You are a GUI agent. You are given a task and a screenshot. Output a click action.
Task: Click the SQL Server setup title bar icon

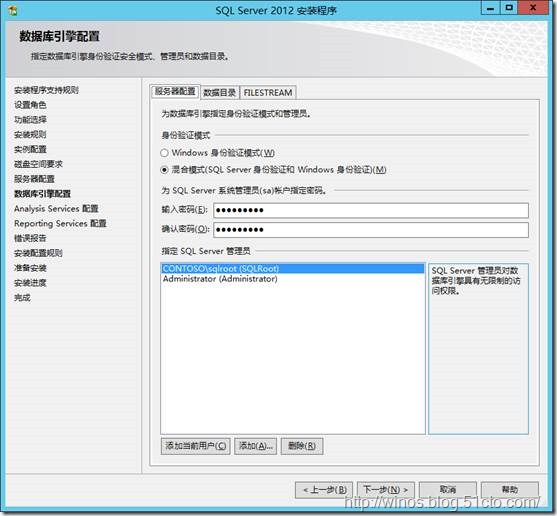[13, 10]
